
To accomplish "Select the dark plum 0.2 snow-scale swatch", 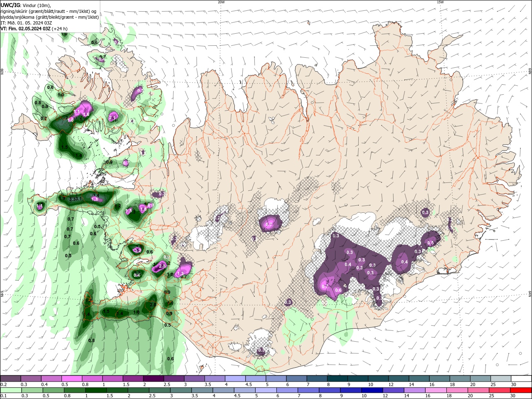I will [10, 379].
